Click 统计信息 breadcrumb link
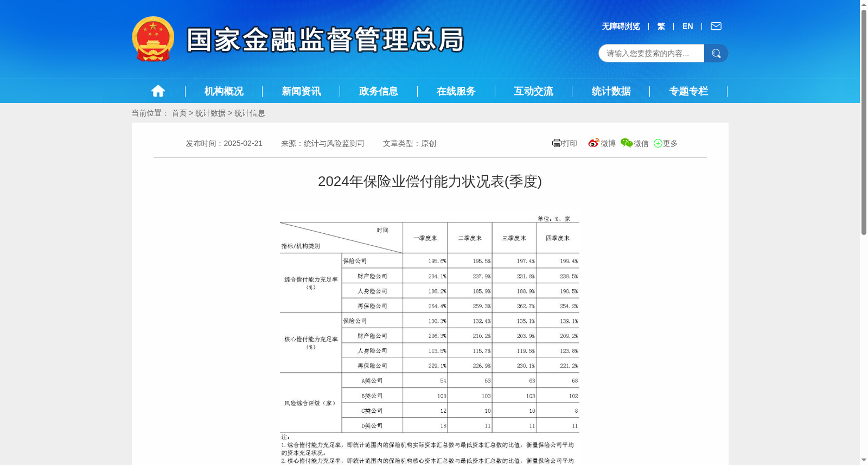 pos(250,113)
